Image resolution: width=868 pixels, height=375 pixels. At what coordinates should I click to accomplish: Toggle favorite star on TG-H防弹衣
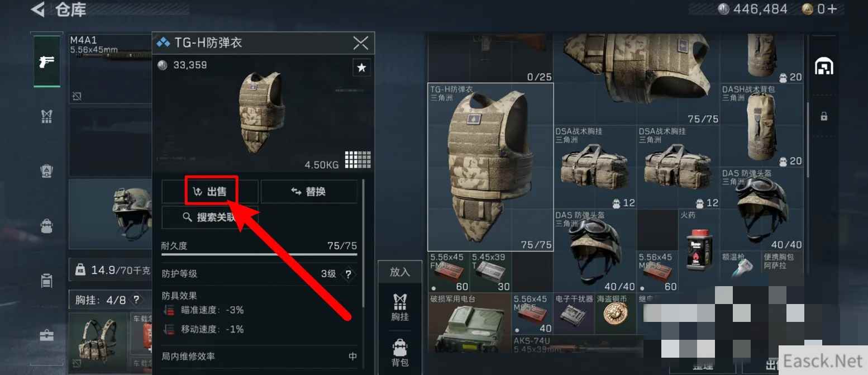pyautogui.click(x=361, y=68)
